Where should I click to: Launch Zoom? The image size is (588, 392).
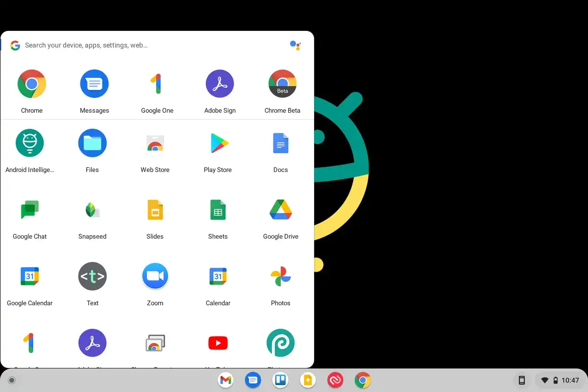[x=155, y=276]
